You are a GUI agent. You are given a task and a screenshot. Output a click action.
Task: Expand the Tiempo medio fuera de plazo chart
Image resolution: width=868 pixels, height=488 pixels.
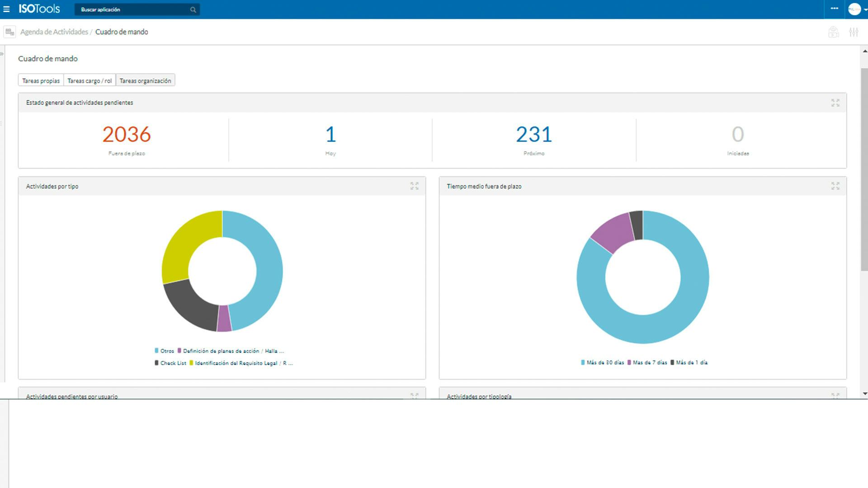click(836, 186)
